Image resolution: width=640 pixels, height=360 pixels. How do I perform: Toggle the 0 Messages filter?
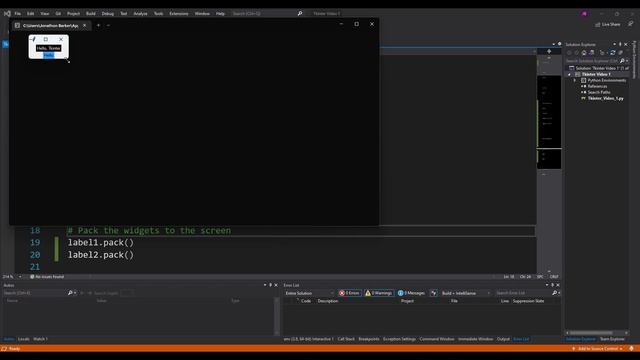[411, 293]
